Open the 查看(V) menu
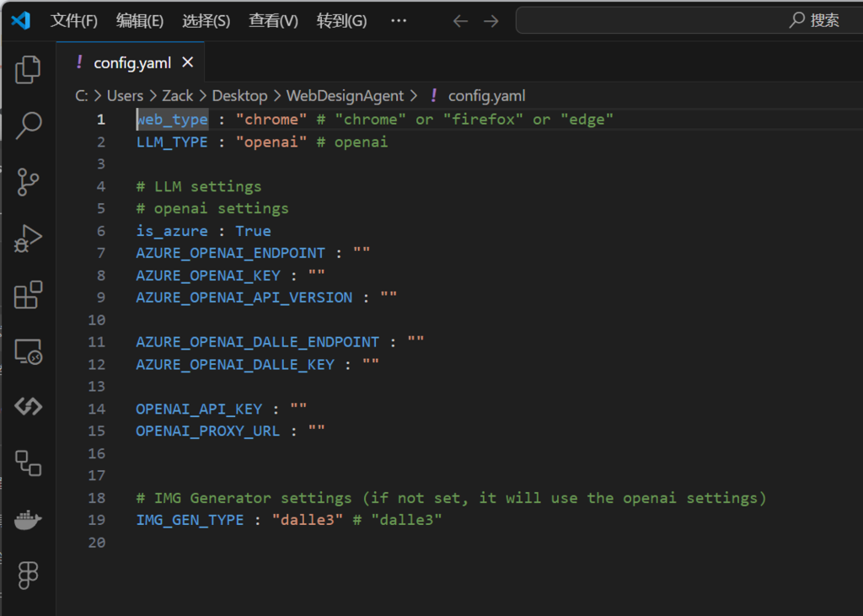Viewport: 863px width, 616px height. point(273,21)
